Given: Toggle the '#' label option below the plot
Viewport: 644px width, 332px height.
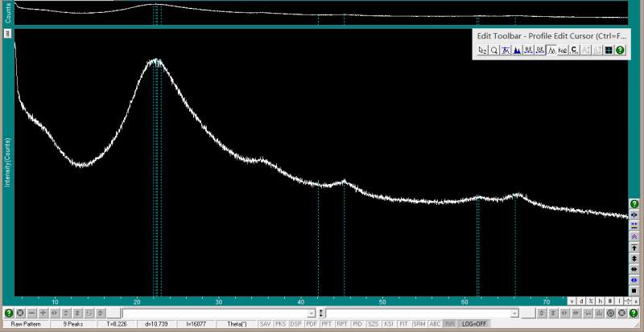Looking at the screenshot, I should point(610,301).
